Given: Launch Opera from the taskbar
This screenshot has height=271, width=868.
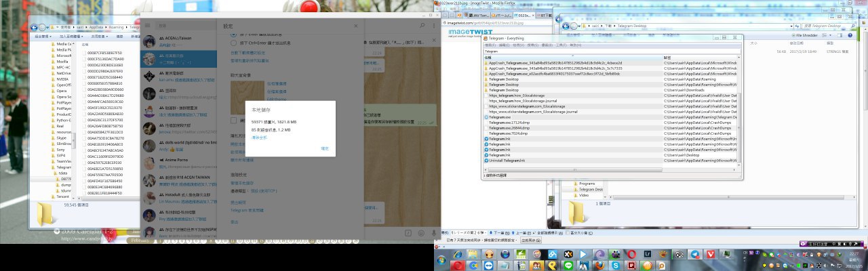Looking at the screenshot, I should (x=632, y=253).
